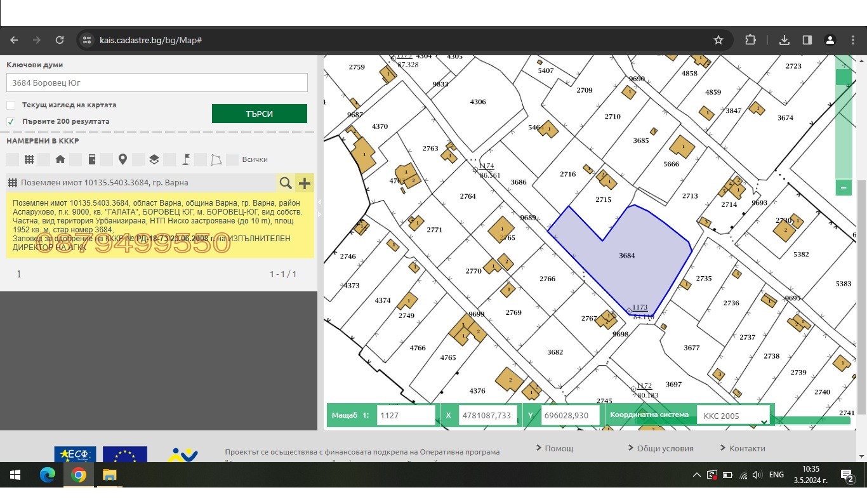Click the Мащаб scale input field
Image resolution: width=867 pixels, height=504 pixels.
(x=406, y=416)
